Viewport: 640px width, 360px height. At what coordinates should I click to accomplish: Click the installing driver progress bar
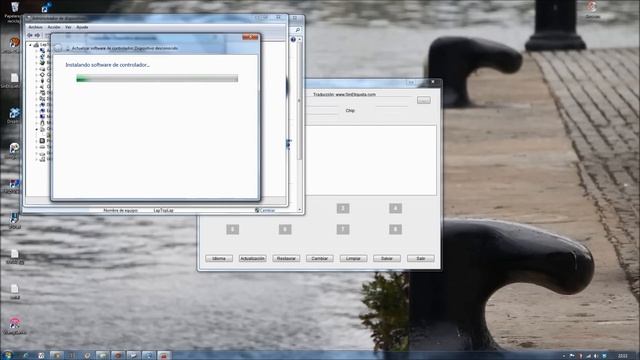(x=157, y=78)
